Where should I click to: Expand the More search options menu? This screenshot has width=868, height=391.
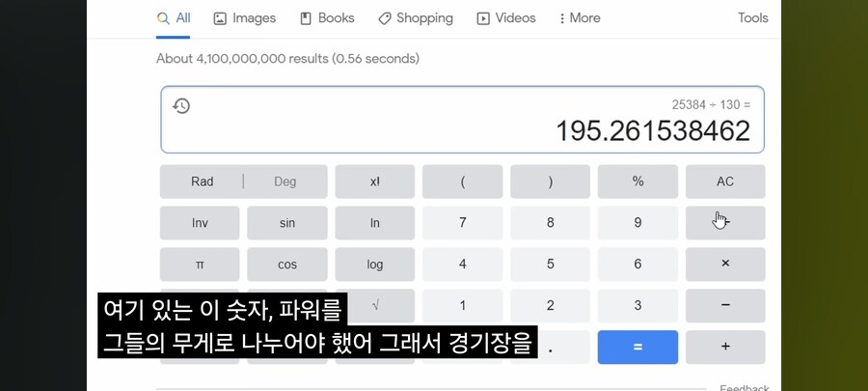coord(580,18)
